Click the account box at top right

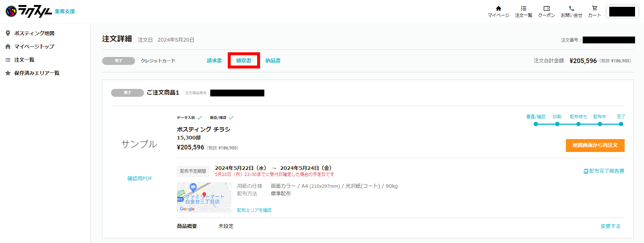pyautogui.click(x=622, y=12)
